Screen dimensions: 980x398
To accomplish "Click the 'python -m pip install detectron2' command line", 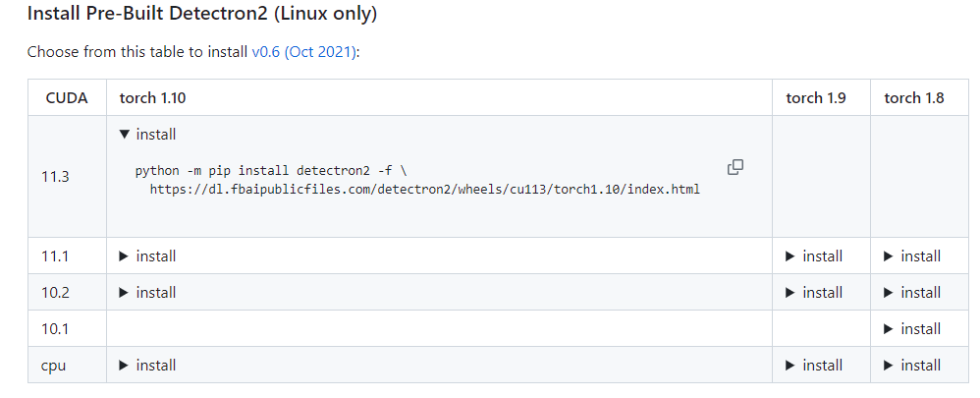I will point(271,171).
